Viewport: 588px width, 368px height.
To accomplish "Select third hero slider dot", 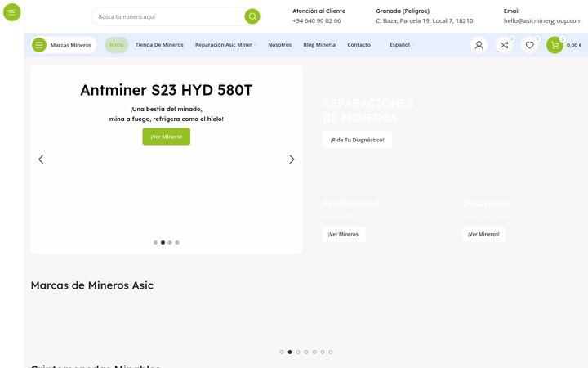I will [x=170, y=242].
